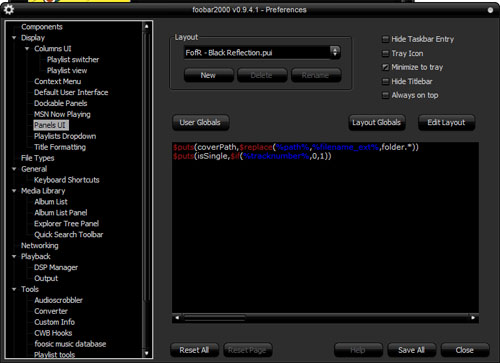Click the Reset Page button
The width and height of the screenshot is (500, 363).
248,350
